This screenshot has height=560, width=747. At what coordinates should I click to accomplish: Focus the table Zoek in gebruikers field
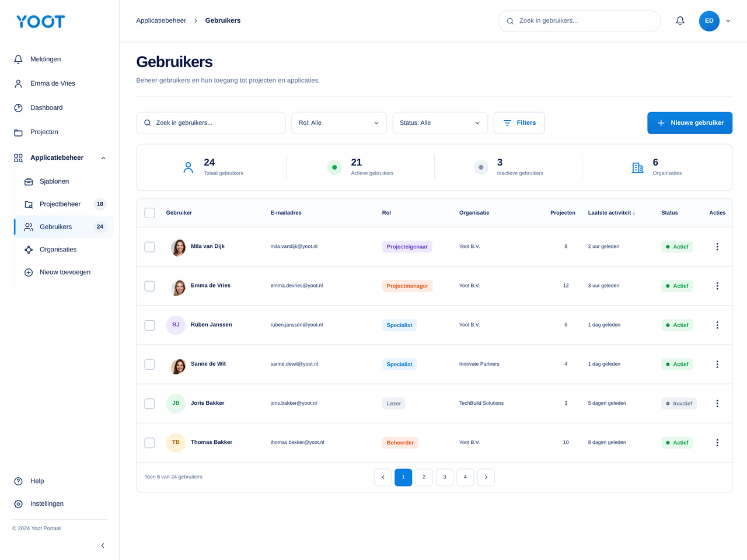[211, 123]
